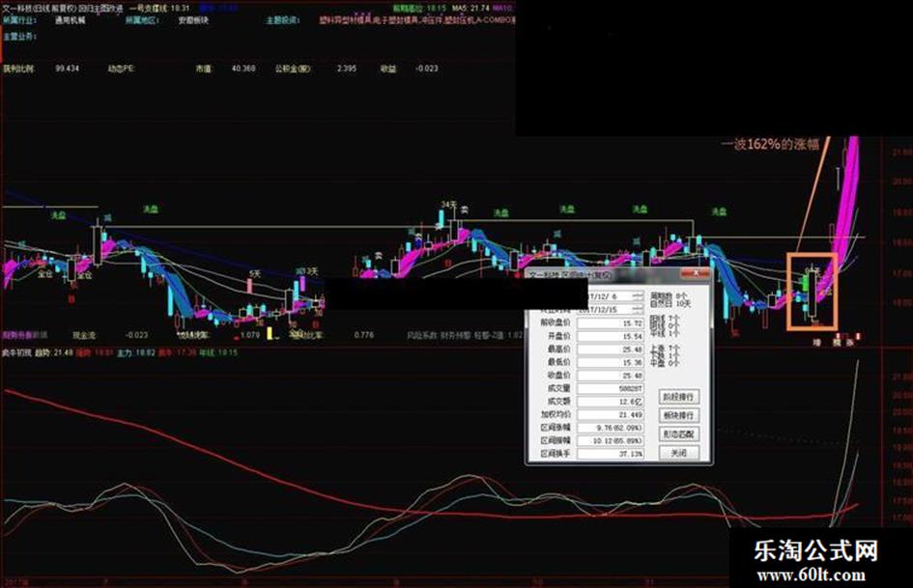Click the 34天 marker above the candlesticks
This screenshot has width=913, height=588.
(x=448, y=205)
